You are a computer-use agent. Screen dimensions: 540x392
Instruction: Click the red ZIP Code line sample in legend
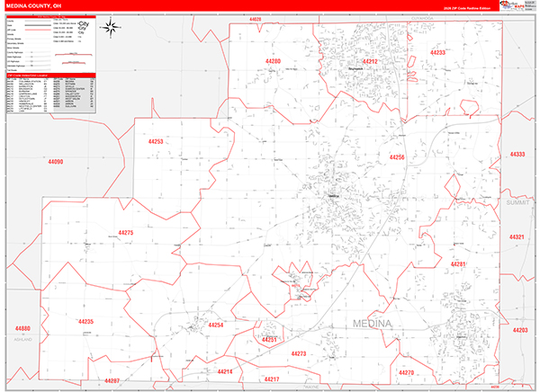[38, 30]
